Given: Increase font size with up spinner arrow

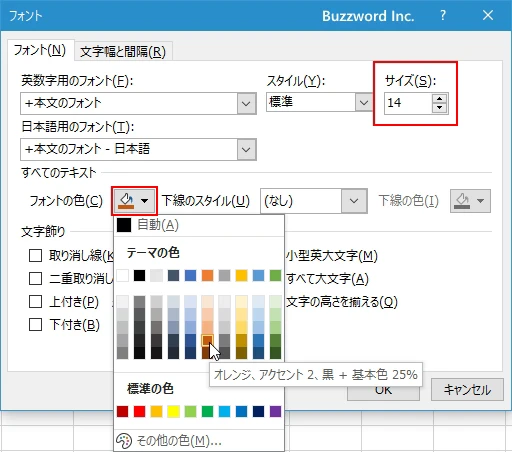Looking at the screenshot, I should click(439, 99).
